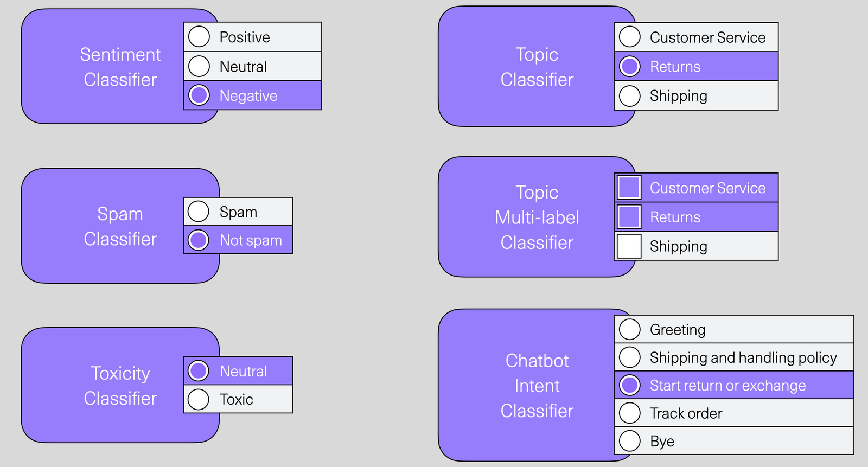Choose Shipping radio in Topic Classifier

630,95
